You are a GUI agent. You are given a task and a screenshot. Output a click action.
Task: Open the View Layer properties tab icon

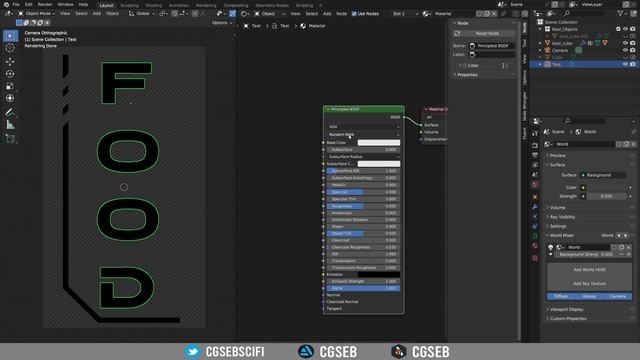click(535, 165)
